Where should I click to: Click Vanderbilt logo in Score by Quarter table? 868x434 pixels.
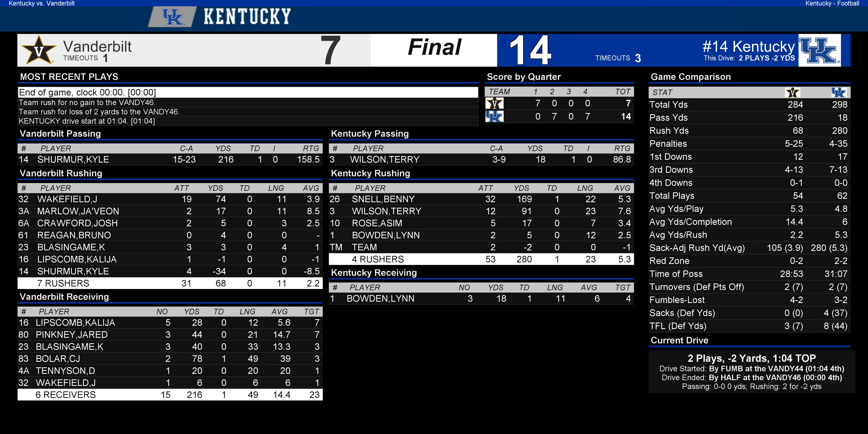click(x=494, y=103)
